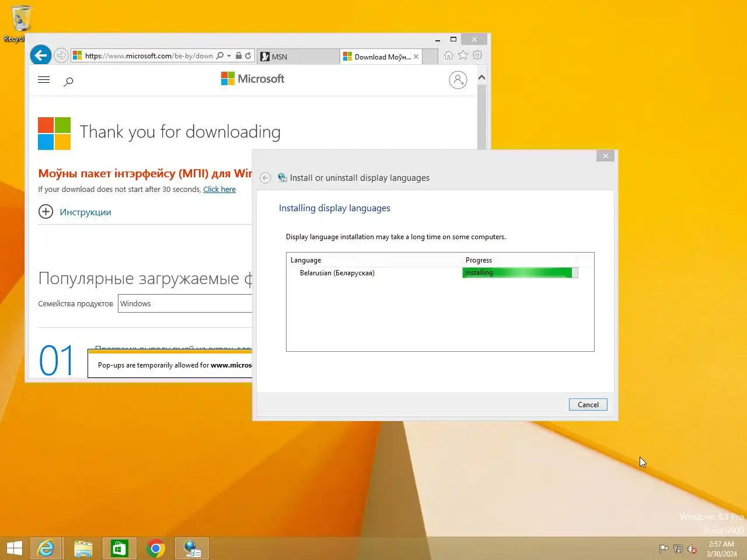This screenshot has height=560, width=747.
Task: Cancel the display language installation
Action: pyautogui.click(x=588, y=405)
